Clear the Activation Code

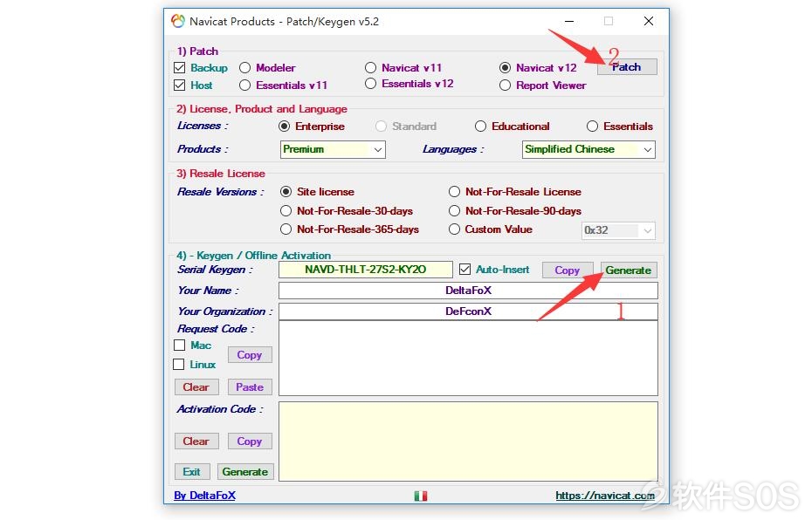196,441
